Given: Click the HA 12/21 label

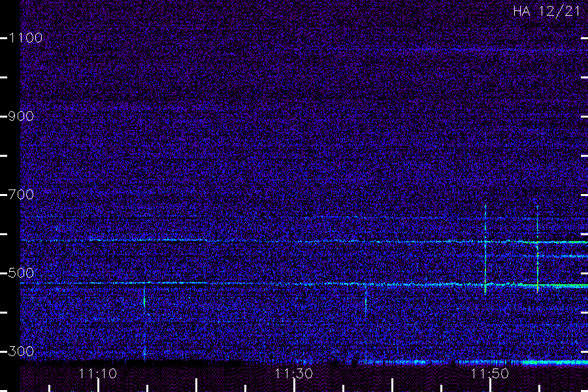Looking at the screenshot, I should 547,11.
